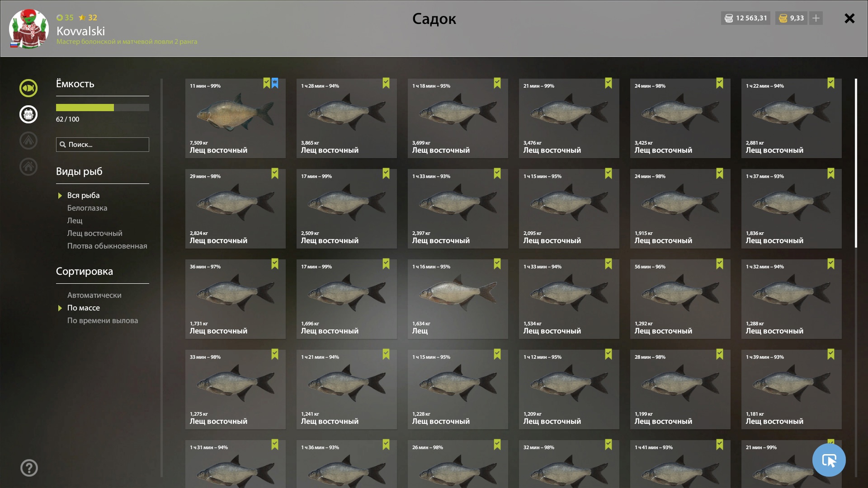
Task: Toggle bookmark on 3,476 кг fish card
Action: coord(609,83)
